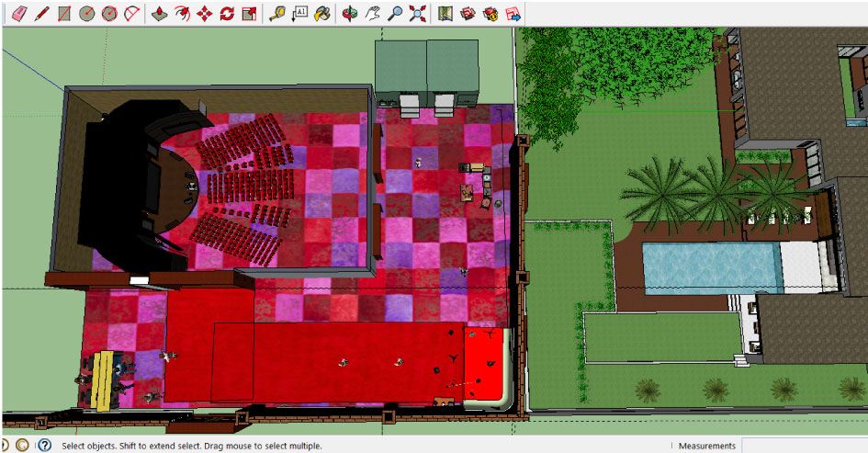Screen dimensions: 868x453
Task: Select the Text label tool
Action: pos(299,13)
